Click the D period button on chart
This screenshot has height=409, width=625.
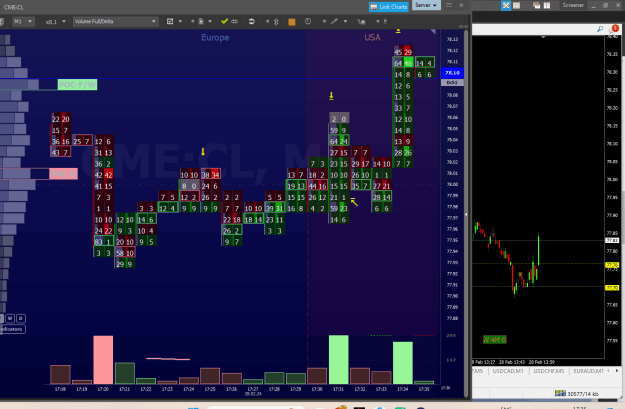click(x=21, y=318)
